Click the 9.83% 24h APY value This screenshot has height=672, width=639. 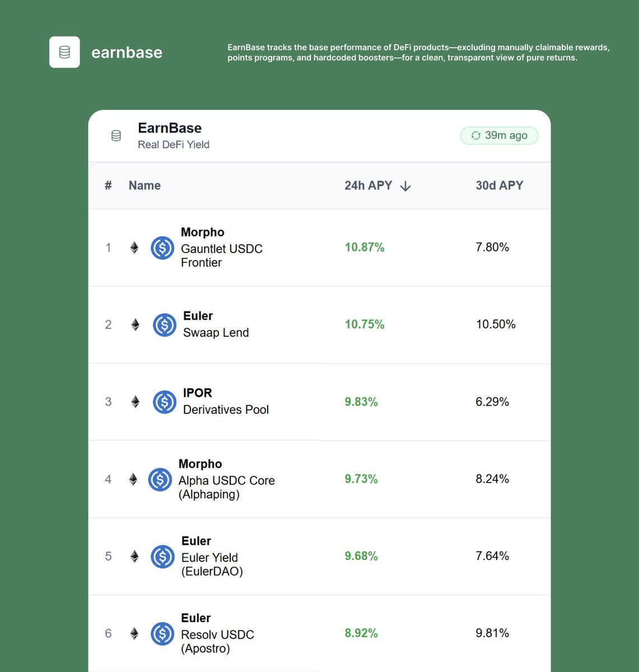tap(361, 402)
